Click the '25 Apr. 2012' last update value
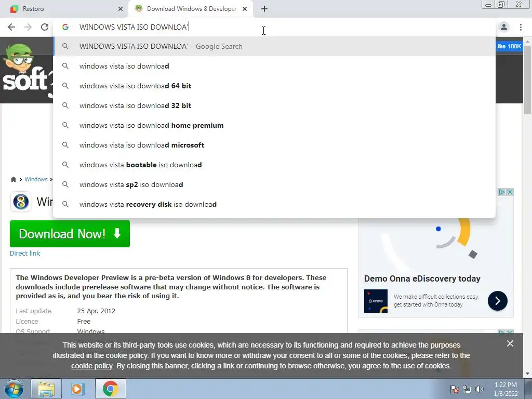The height and width of the screenshot is (399, 532). click(96, 311)
